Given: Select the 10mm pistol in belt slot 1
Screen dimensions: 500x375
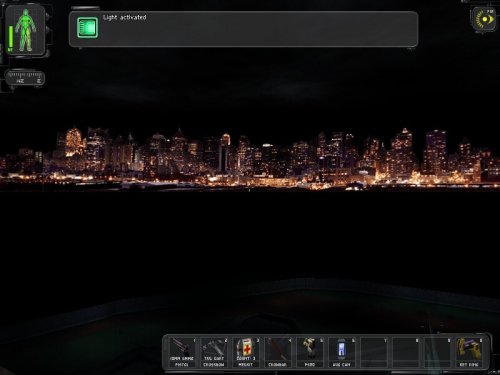Looking at the screenshot, I should (x=182, y=352).
